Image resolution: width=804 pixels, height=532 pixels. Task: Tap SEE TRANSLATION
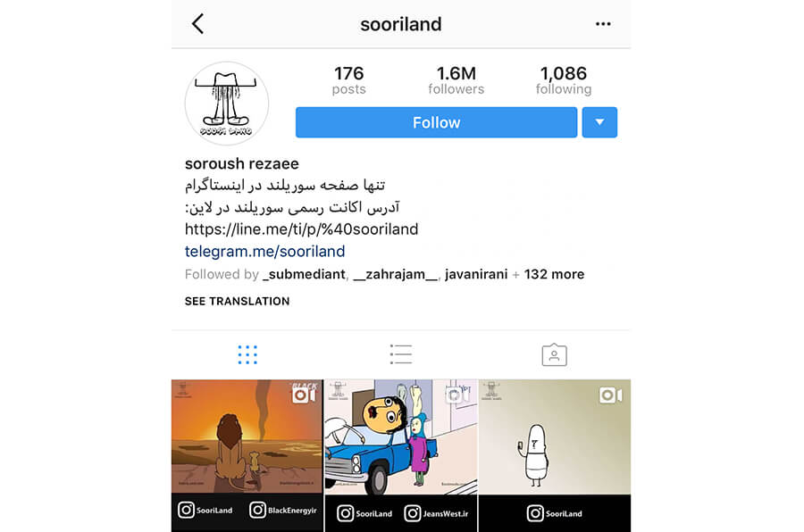click(237, 302)
